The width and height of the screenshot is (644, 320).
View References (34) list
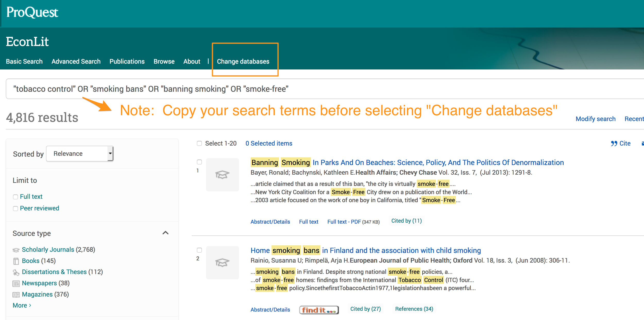click(414, 309)
